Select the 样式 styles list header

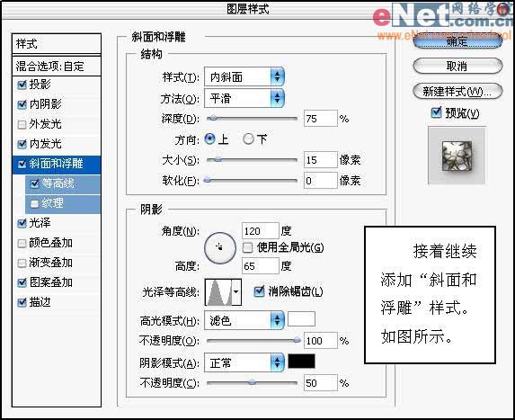[56, 43]
